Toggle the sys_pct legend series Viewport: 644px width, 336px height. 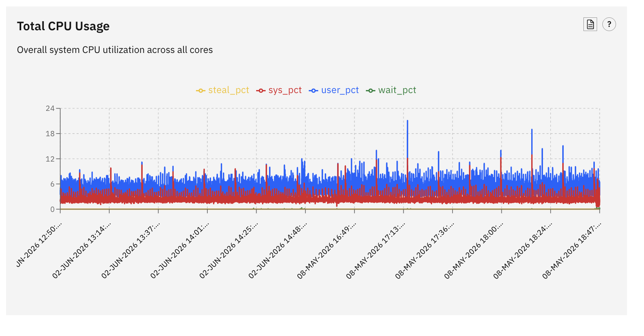[x=279, y=90]
